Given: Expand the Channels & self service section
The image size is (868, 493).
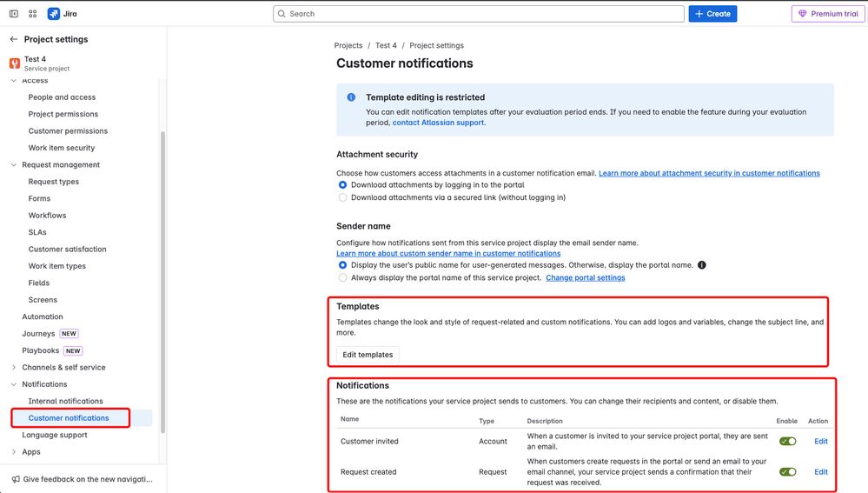Looking at the screenshot, I should point(14,367).
